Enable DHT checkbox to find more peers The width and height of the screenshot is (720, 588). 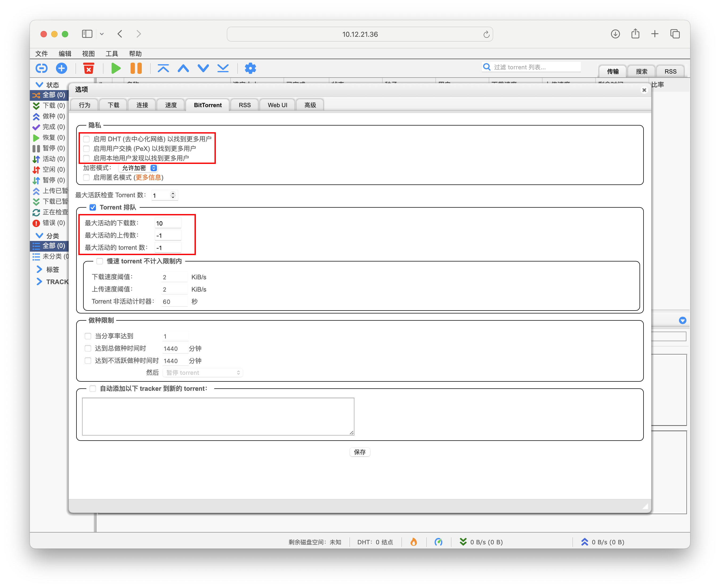point(87,139)
